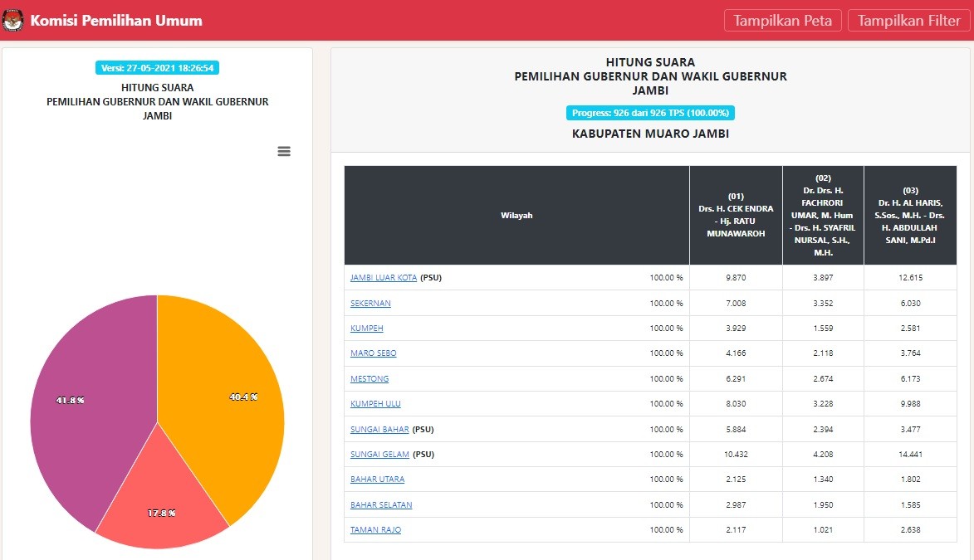Open the Maro Sebo link
974x560 pixels.
point(374,353)
